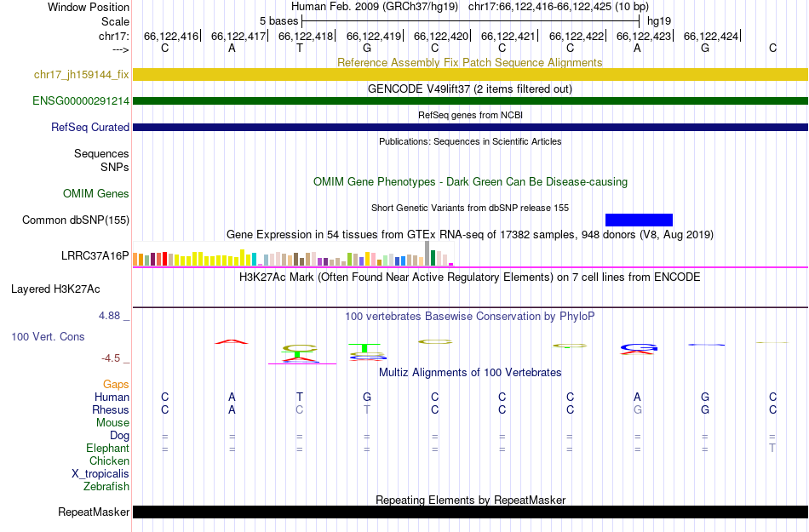Click the OMIM Genes track label
The width and height of the screenshot is (809, 532).
(x=95, y=194)
